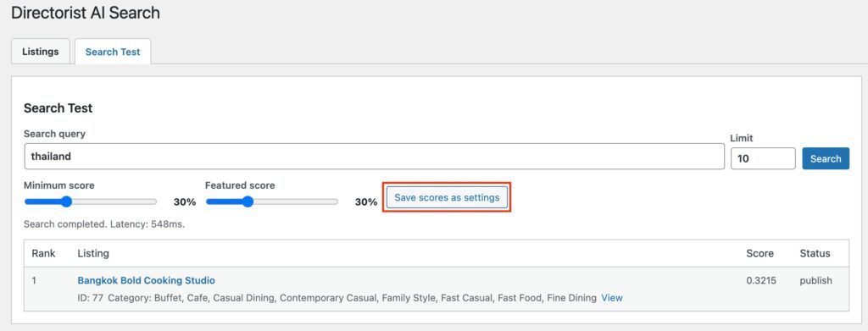
Task: Click the Score column header
Action: 760,254
